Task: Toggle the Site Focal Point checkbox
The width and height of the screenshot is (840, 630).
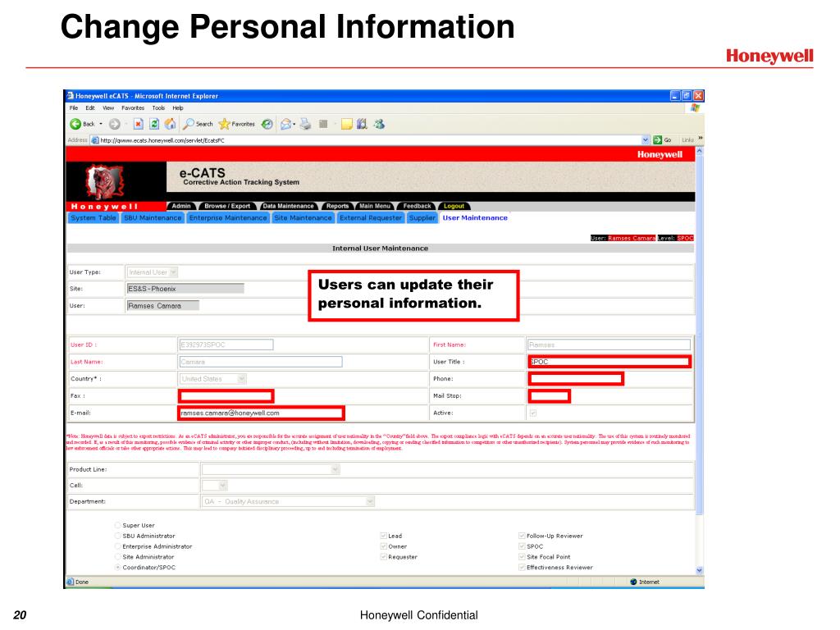Action: tap(522, 557)
